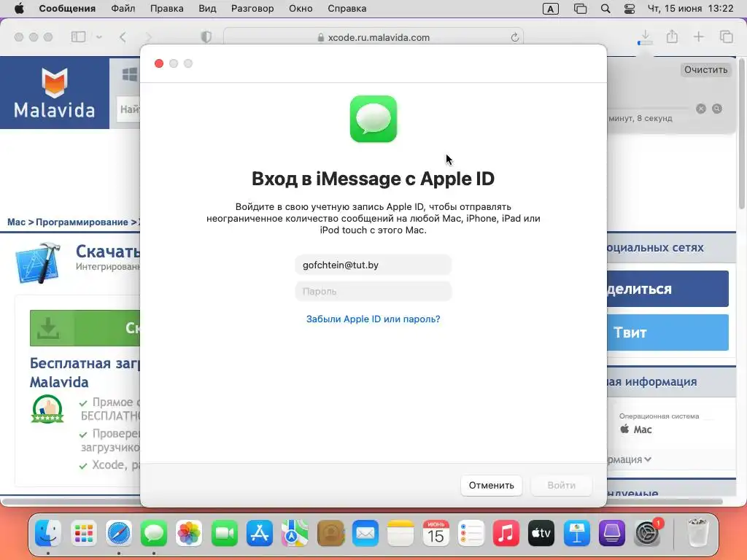Open the Правка menu

pos(167,9)
